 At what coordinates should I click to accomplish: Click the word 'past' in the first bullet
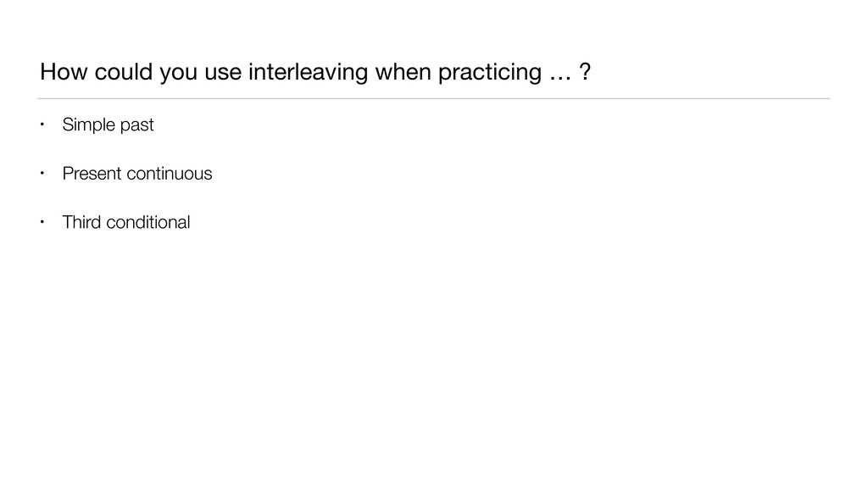136,126
